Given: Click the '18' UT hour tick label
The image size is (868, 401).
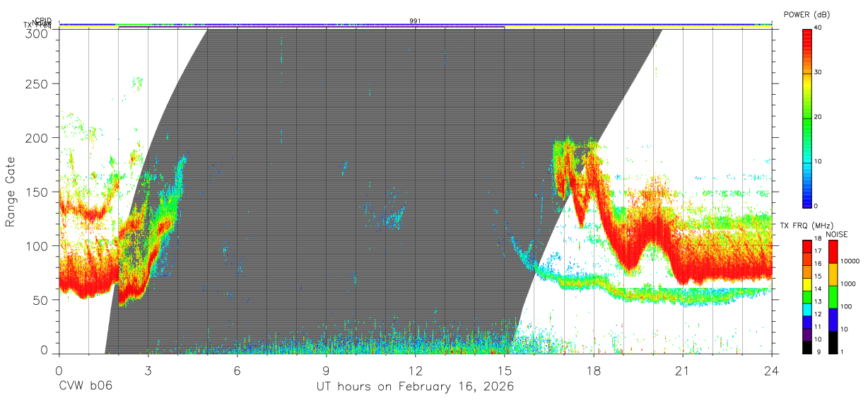Looking at the screenshot, I should (x=593, y=371).
